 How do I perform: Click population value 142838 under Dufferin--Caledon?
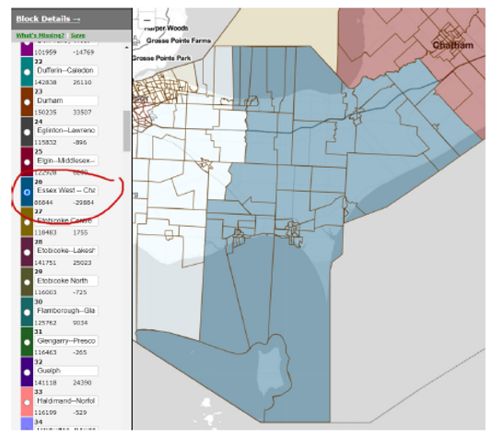[x=45, y=82]
